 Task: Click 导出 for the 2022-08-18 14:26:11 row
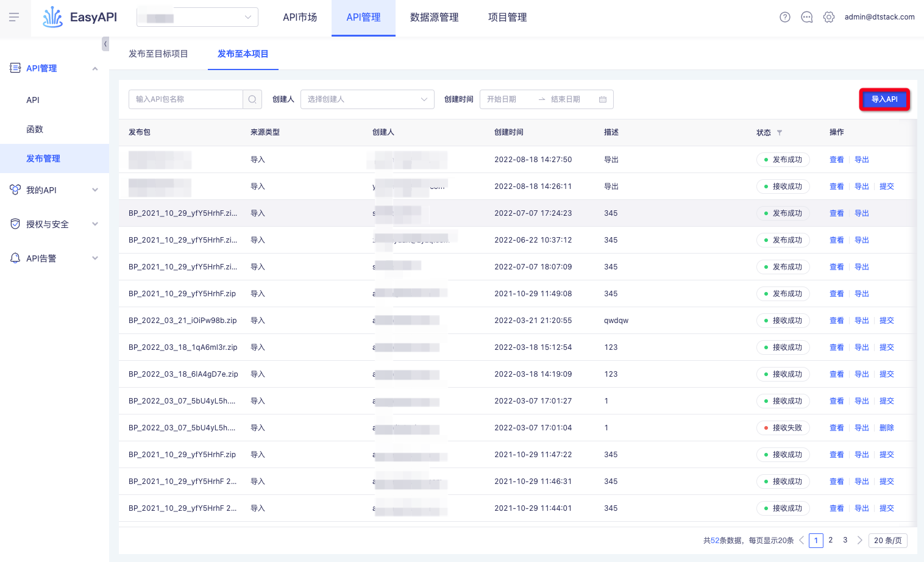coord(862,187)
